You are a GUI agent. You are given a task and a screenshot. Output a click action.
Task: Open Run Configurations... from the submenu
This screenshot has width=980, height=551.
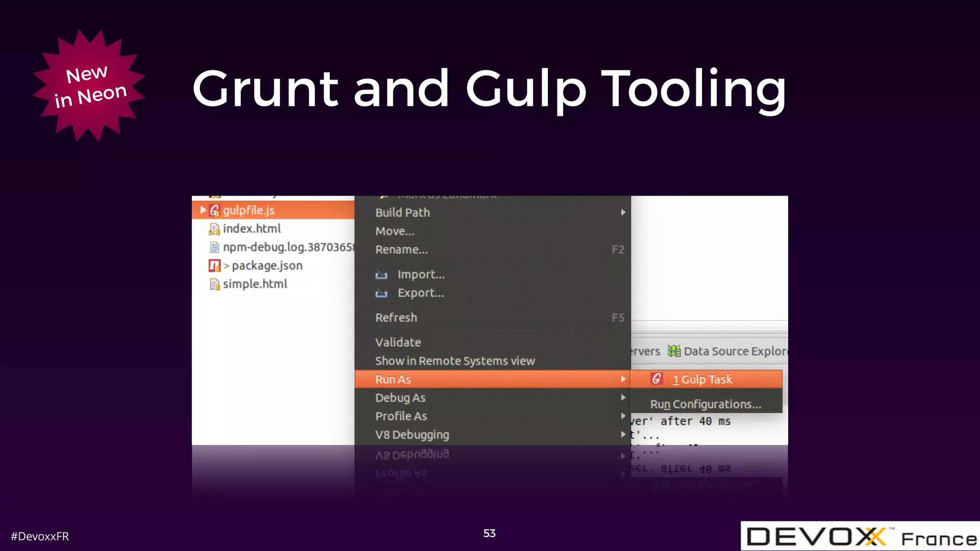706,404
